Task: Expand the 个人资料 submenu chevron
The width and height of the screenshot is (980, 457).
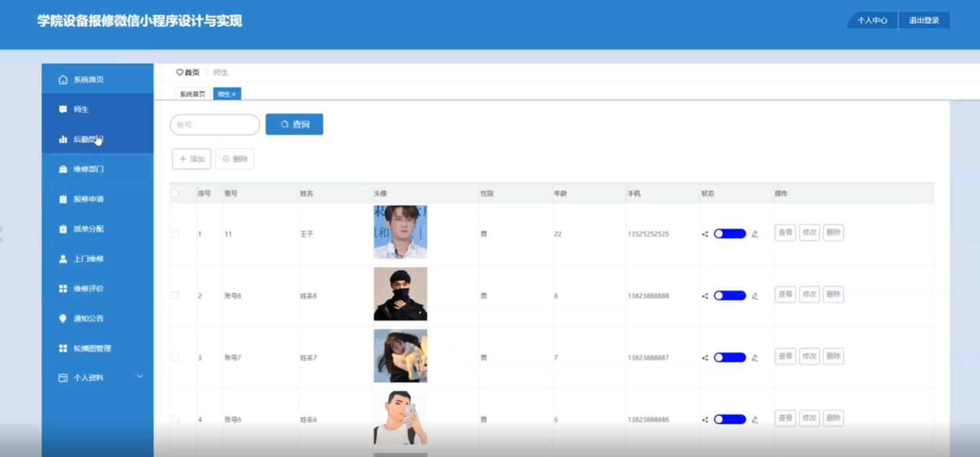Action: point(140,377)
